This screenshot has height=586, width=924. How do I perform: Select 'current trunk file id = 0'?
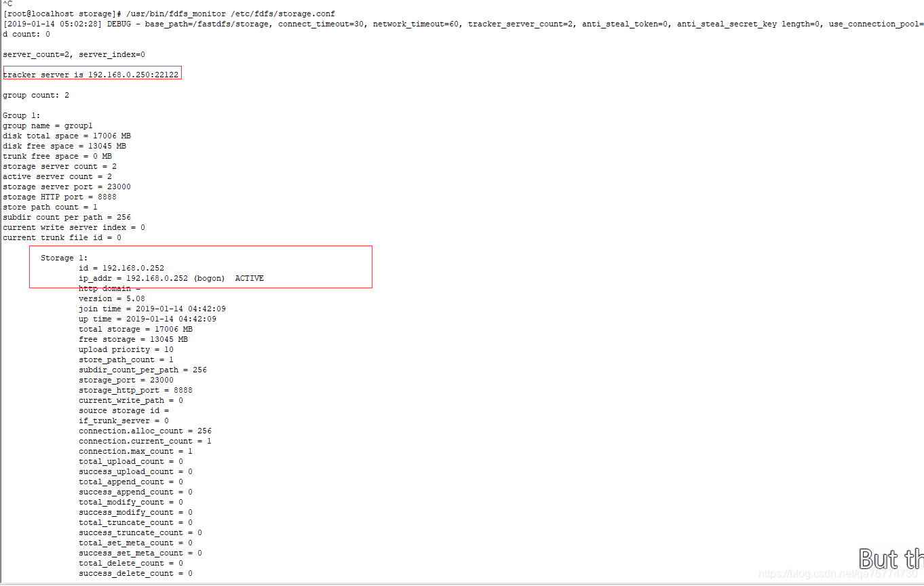coord(62,237)
